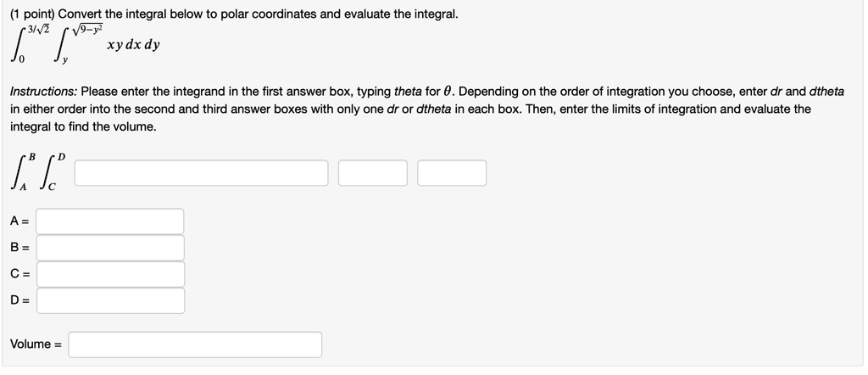Click the italic "Instructions:" word
The height and width of the screenshot is (375, 868).
(x=42, y=91)
